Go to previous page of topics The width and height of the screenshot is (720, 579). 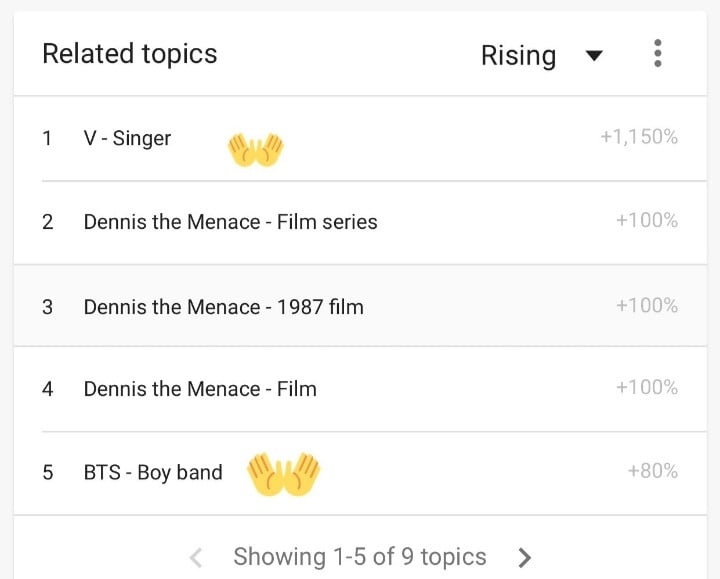pyautogui.click(x=196, y=557)
